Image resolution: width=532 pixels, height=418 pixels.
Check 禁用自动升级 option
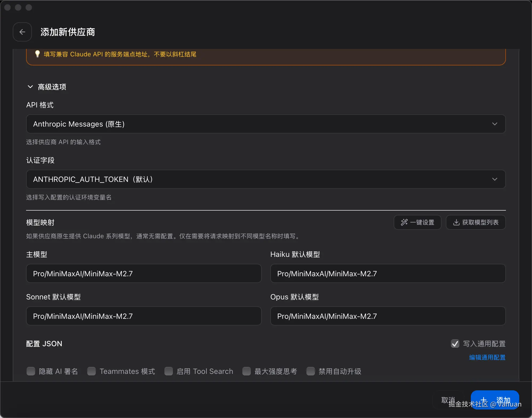click(x=311, y=371)
